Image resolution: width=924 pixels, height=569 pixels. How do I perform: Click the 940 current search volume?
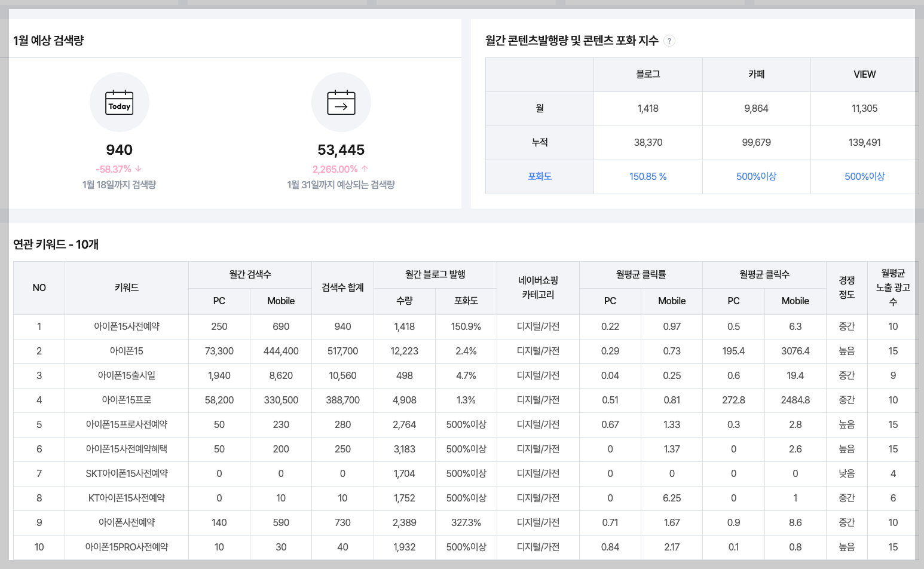pyautogui.click(x=120, y=150)
